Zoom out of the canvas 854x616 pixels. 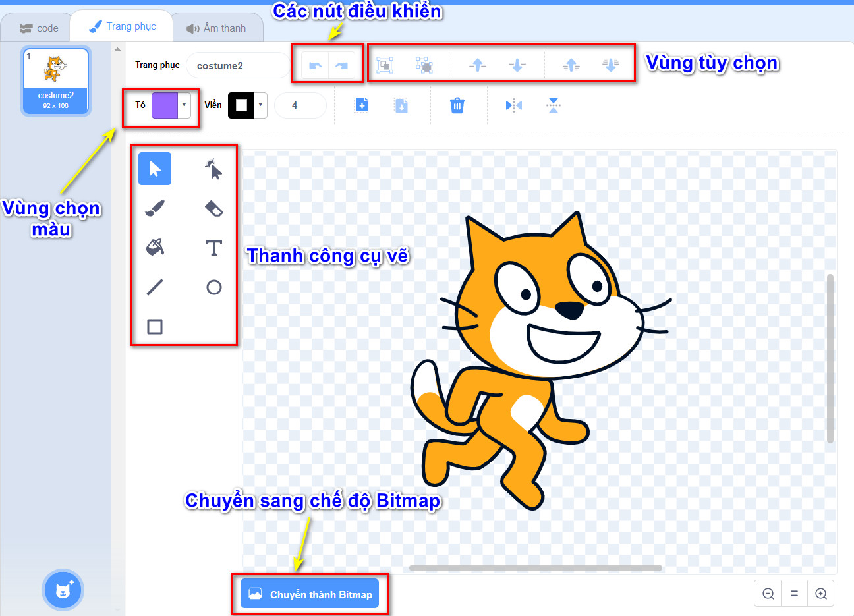point(768,594)
